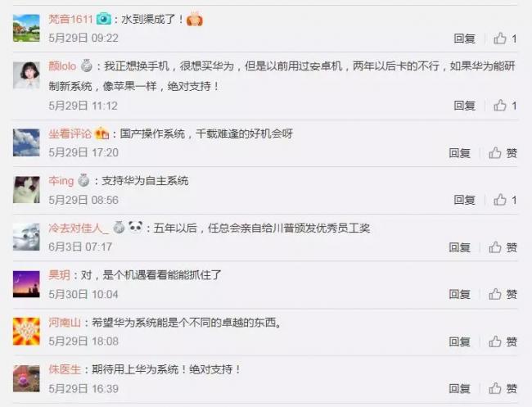The height and width of the screenshot is (407, 532).
Task: Reply to 冷去对佳人_'s comment
Action: [459, 247]
